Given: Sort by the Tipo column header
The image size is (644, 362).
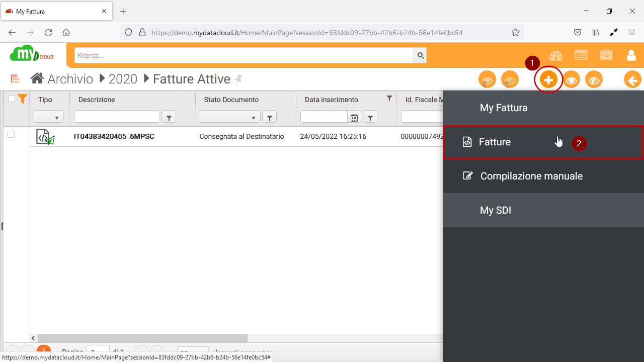Looking at the screenshot, I should click(45, 100).
